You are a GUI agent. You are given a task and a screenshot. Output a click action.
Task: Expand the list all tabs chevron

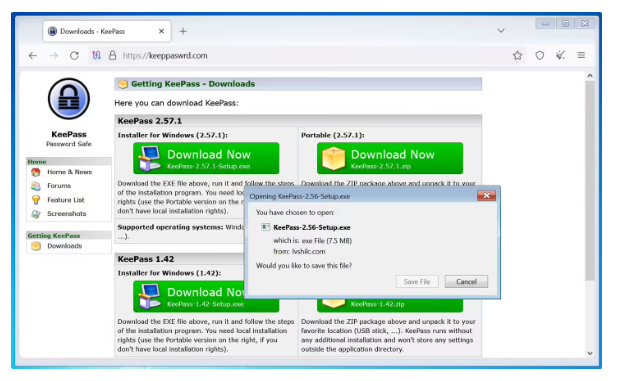coord(501,31)
